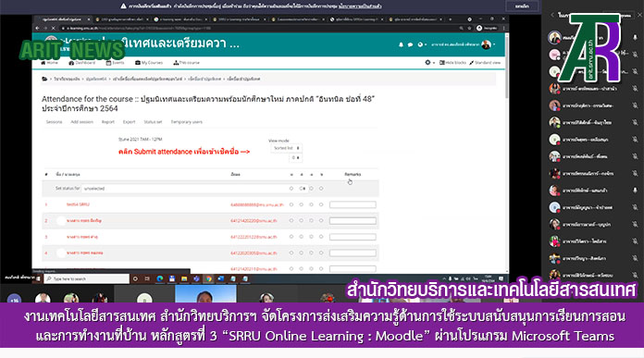Switch to Chrome on the taskbar
The image size is (644, 358).
(x=208, y=278)
